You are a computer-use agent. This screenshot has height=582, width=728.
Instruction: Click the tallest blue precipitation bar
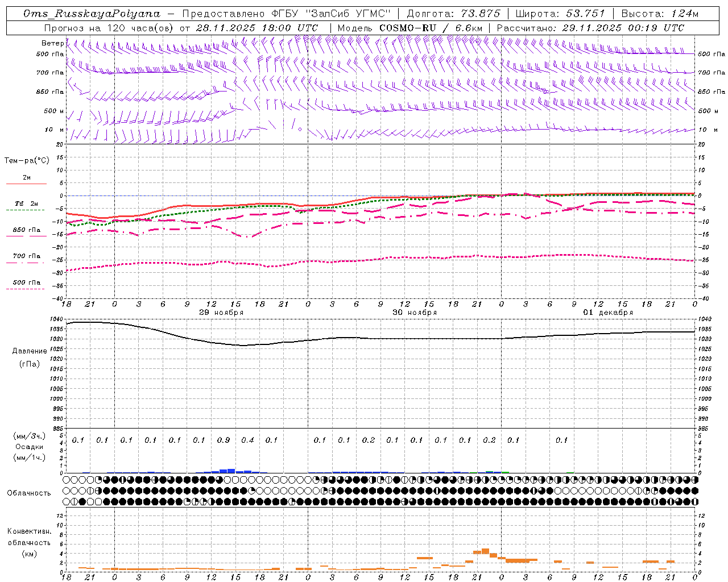[231, 471]
